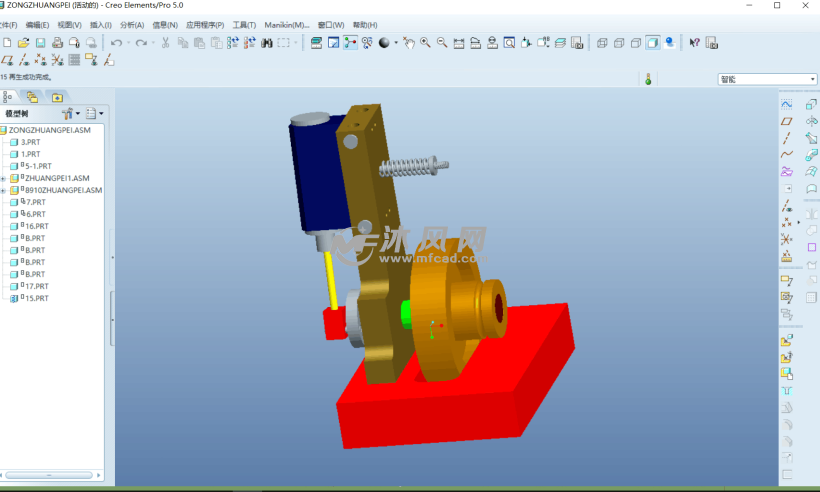Click the extrude tool icon
The height and width of the screenshot is (492, 820).
(811, 105)
